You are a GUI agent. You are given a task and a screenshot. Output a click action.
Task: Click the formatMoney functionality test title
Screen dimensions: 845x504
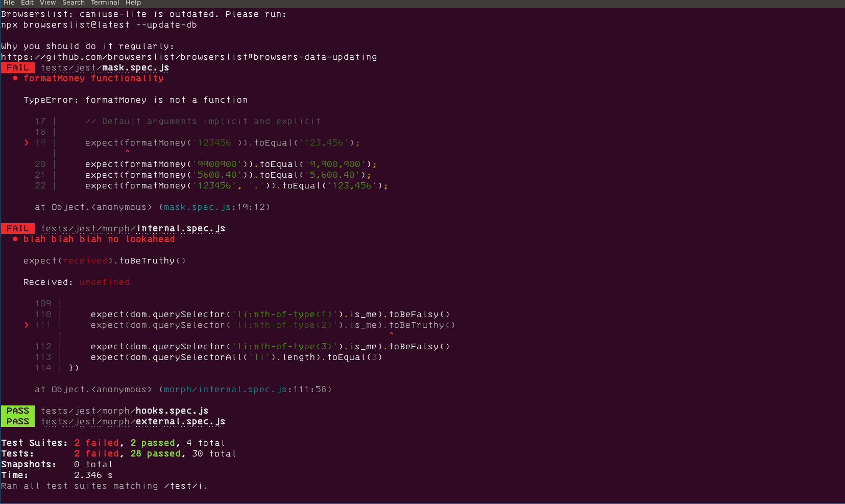pos(94,78)
